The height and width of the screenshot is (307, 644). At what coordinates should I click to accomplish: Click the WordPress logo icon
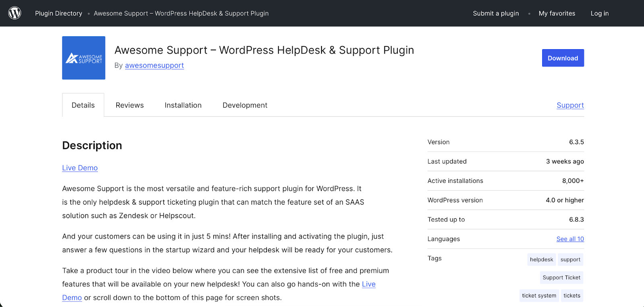(14, 13)
